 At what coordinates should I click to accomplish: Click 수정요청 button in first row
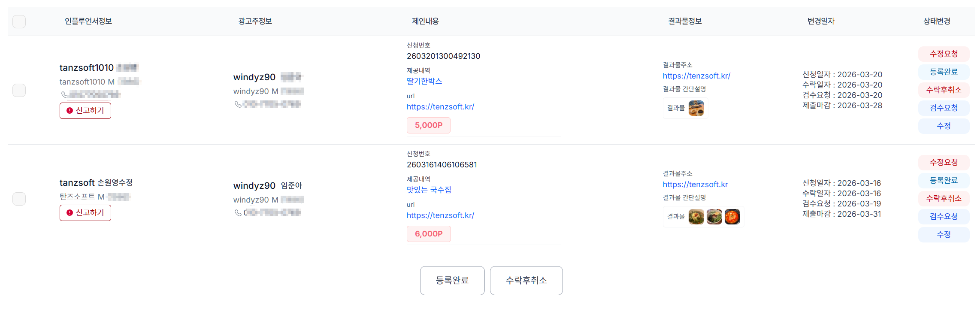[x=944, y=54]
